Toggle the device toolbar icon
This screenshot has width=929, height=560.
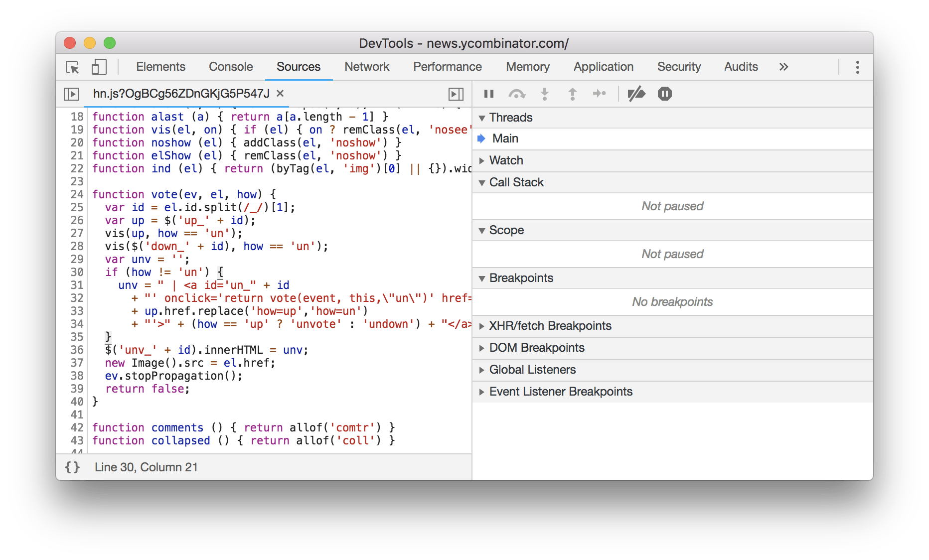click(99, 67)
